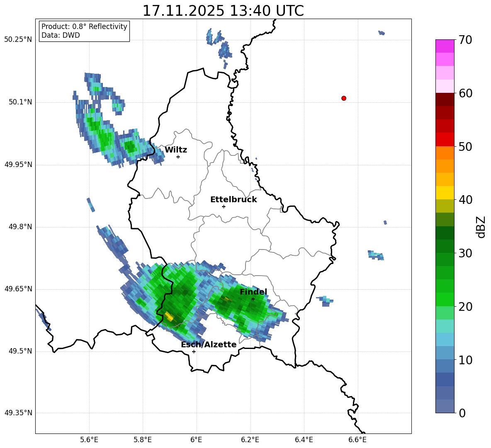Click the 20 colorbar tick value

465,307
